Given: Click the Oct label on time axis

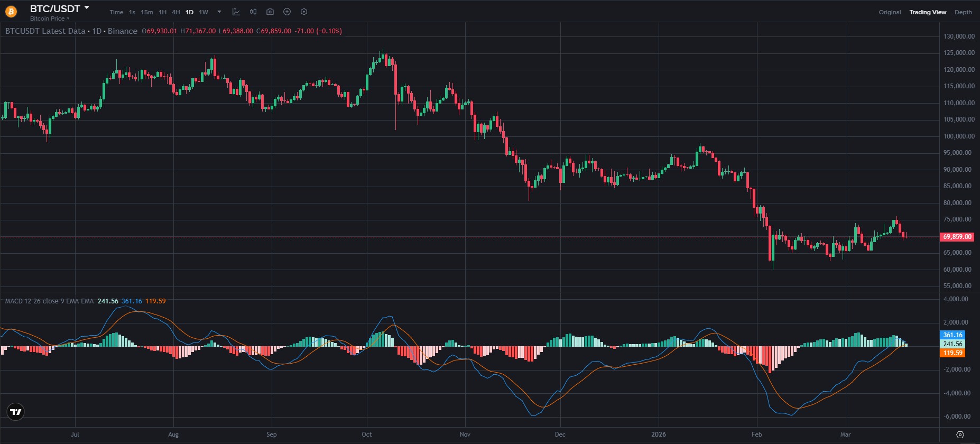Looking at the screenshot, I should [366, 434].
